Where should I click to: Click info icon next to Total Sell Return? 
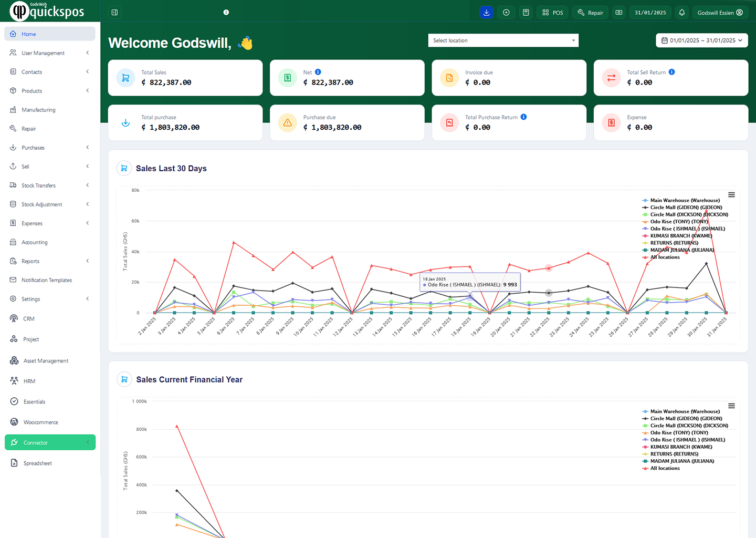click(672, 72)
